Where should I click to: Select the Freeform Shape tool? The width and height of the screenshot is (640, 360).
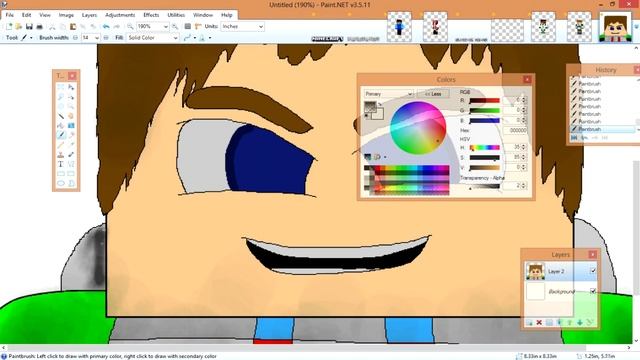tap(71, 183)
